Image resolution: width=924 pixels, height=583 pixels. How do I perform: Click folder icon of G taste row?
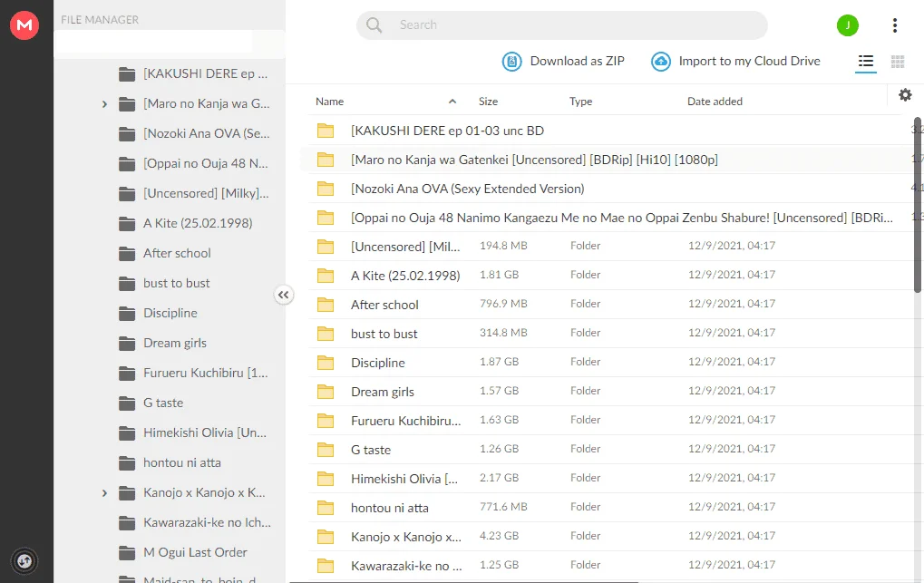pyautogui.click(x=326, y=450)
